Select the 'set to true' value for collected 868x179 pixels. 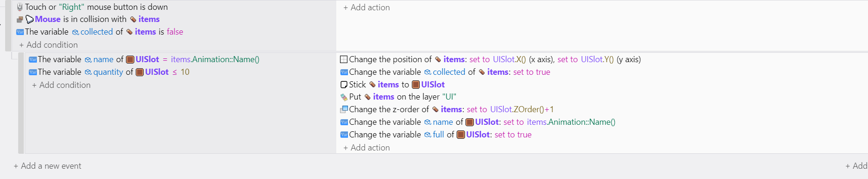(532, 72)
